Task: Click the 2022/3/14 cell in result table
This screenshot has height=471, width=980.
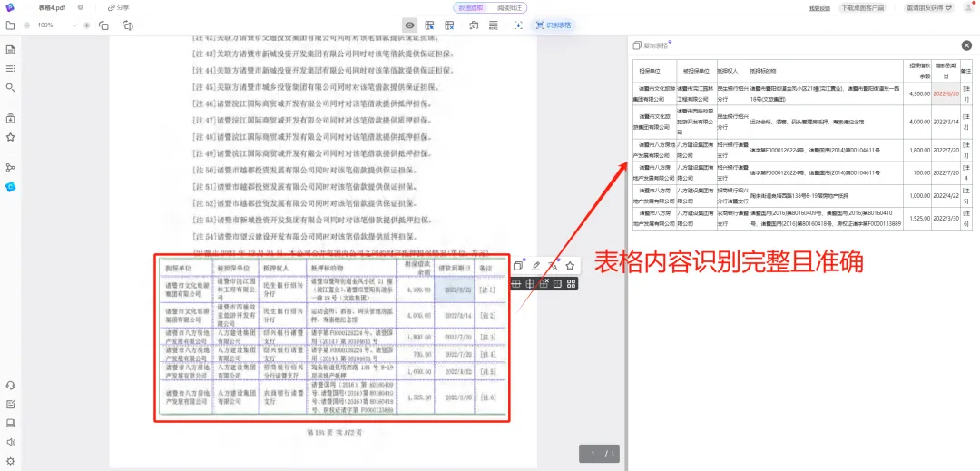Action: pos(946,122)
